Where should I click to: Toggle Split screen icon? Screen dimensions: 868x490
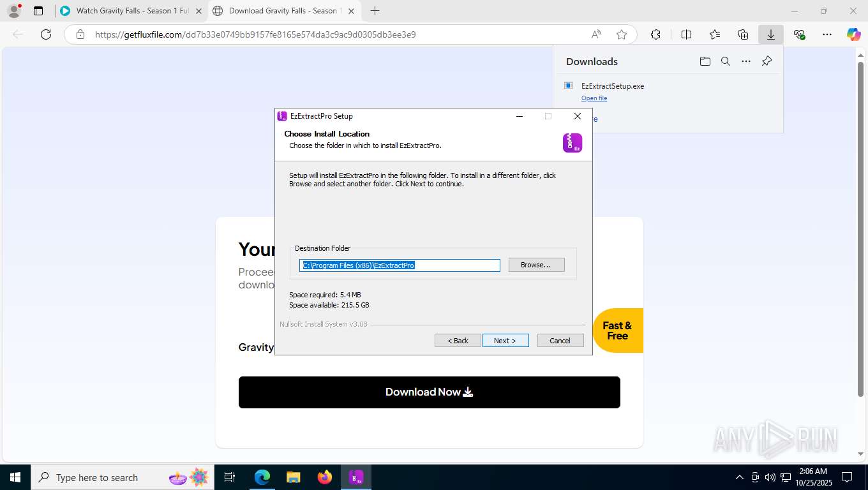pyautogui.click(x=687, y=34)
